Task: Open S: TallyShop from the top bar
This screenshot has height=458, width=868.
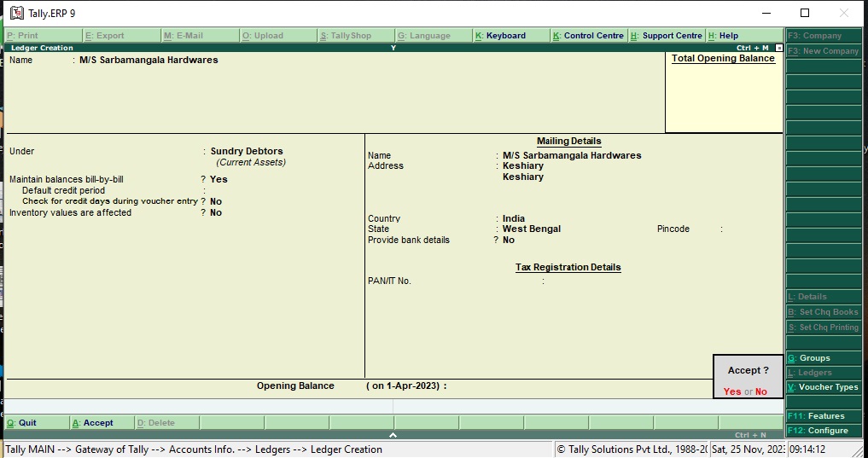Action: (357, 36)
